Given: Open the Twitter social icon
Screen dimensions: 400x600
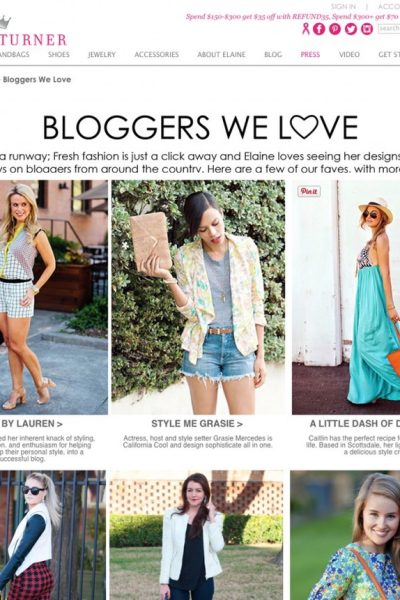Looking at the screenshot, I should click(x=351, y=29).
